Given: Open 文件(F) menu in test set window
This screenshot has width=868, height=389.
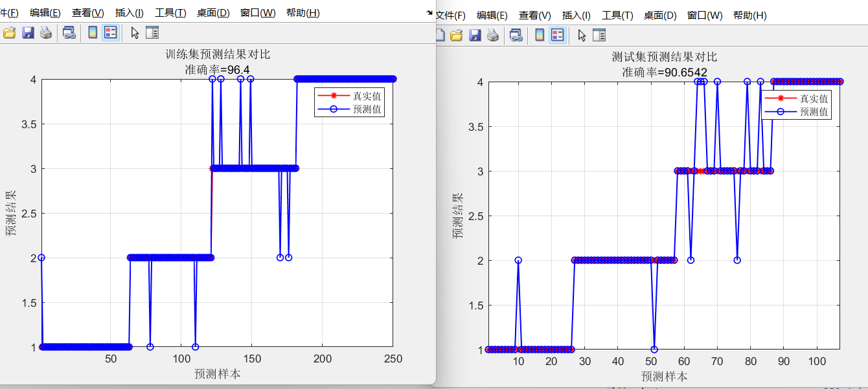Looking at the screenshot, I should [x=451, y=16].
